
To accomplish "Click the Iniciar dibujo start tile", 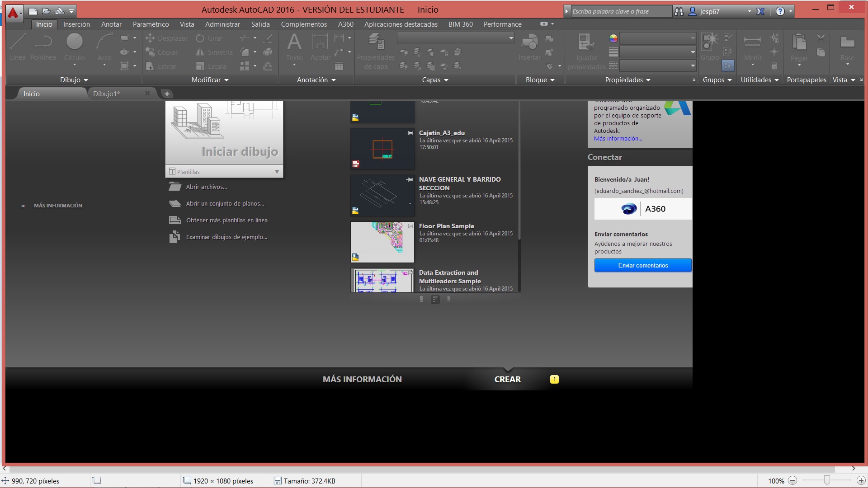I will point(224,133).
